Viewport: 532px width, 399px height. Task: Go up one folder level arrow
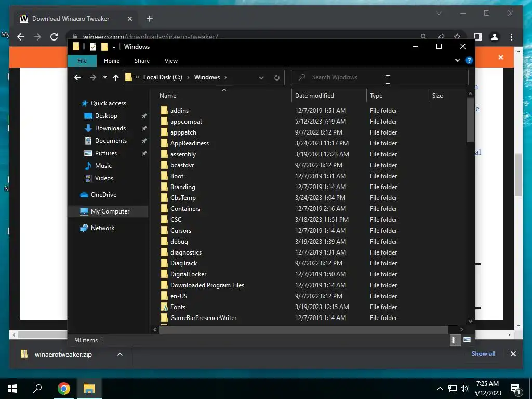pos(116,78)
